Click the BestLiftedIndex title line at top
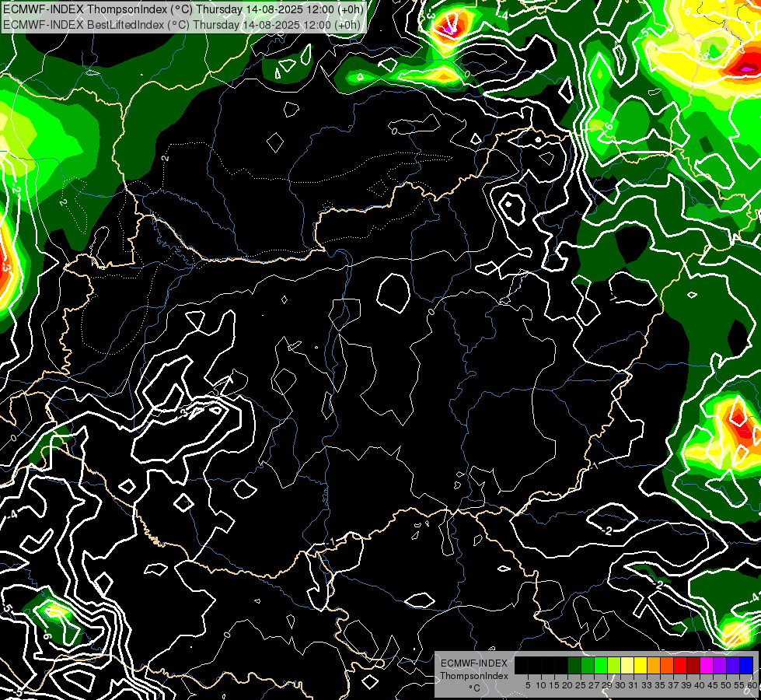Viewport: 761px width, 700px height. tap(182, 24)
